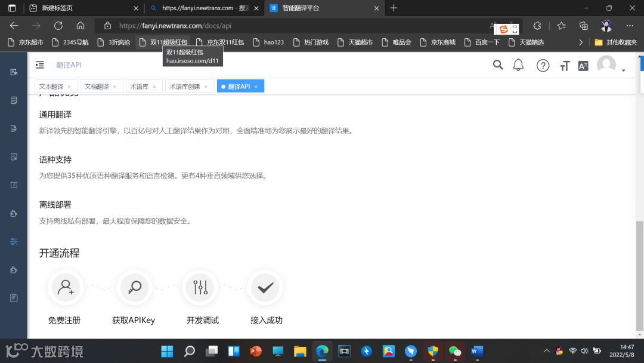This screenshot has width=644, height=363.
Task: Click the 开发调试 step icon
Action: pyautogui.click(x=200, y=287)
